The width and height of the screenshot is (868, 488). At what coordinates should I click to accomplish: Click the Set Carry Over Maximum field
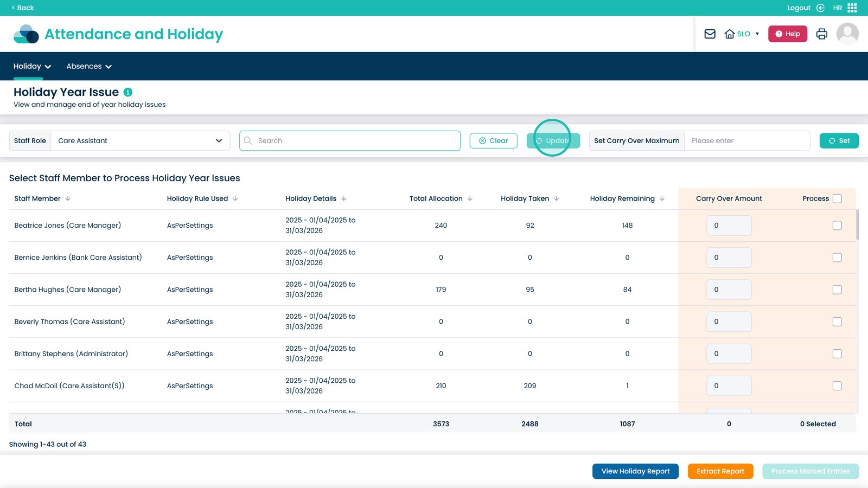pos(747,140)
